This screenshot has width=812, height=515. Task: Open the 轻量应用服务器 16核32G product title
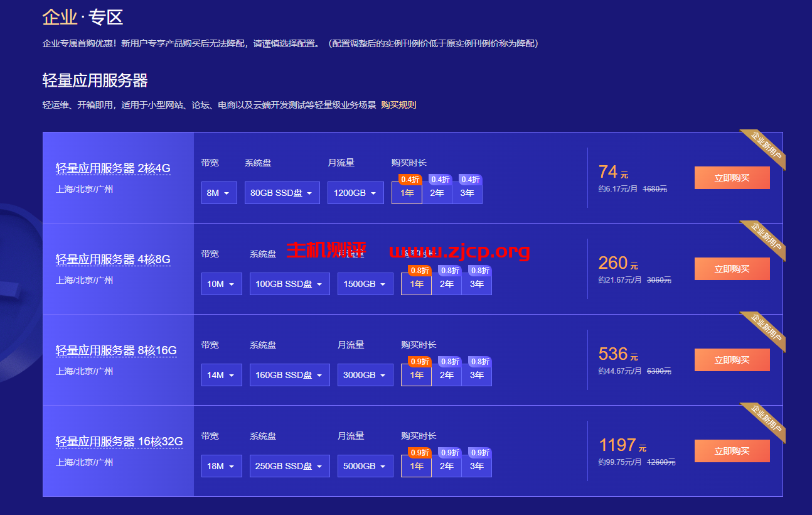119,442
